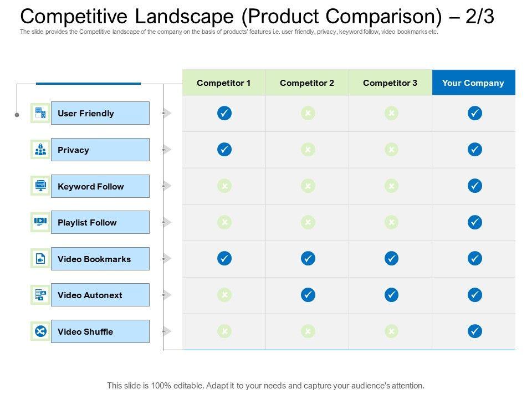The image size is (532, 399).
Task: Toggle Your Company Video Shuffle checkmark
Action: click(x=474, y=331)
